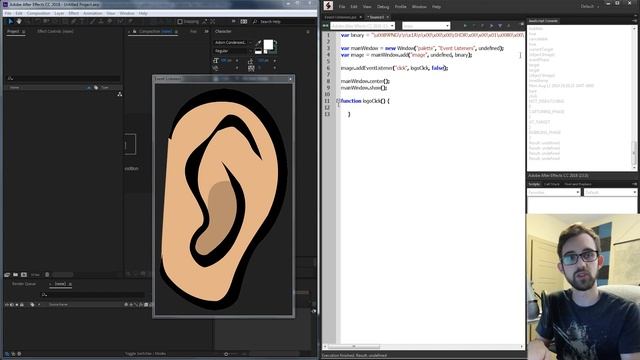
Task: Create a new folder in Project panel
Action: point(16,275)
